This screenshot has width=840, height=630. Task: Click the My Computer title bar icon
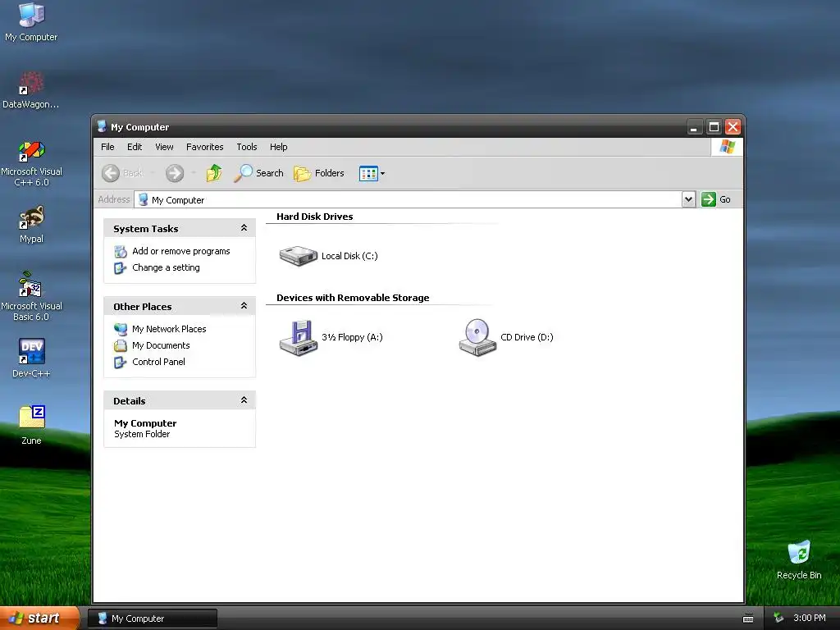point(102,127)
